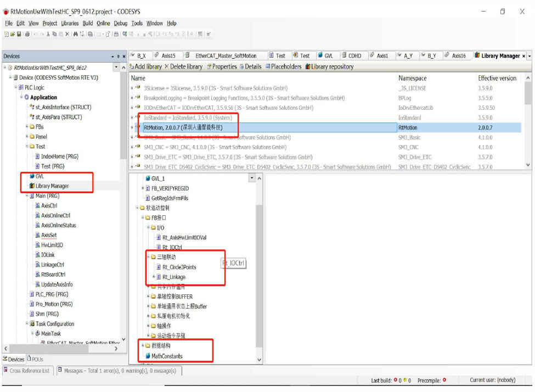Click the Save project toolbar icon
This screenshot has height=392, width=535.
pos(19,34)
